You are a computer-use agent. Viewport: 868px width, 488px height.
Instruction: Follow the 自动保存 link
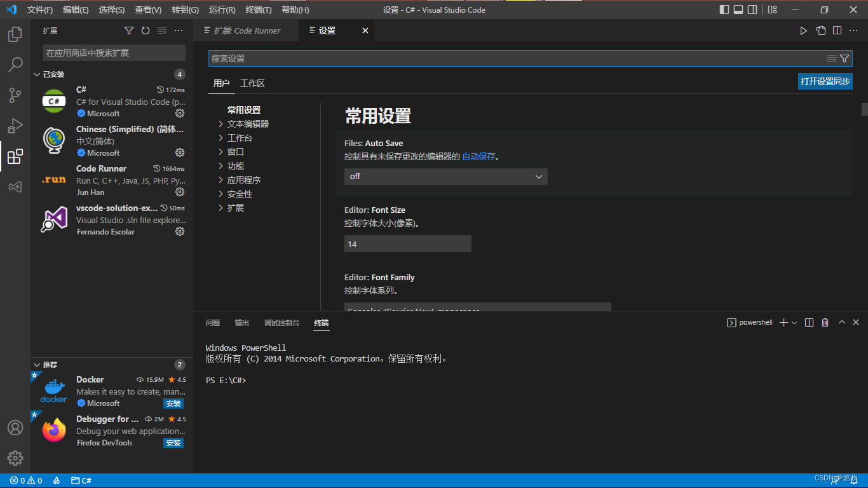click(478, 156)
